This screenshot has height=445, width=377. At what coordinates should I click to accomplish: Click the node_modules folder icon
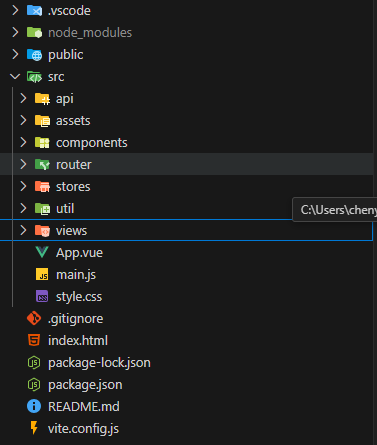click(x=34, y=33)
